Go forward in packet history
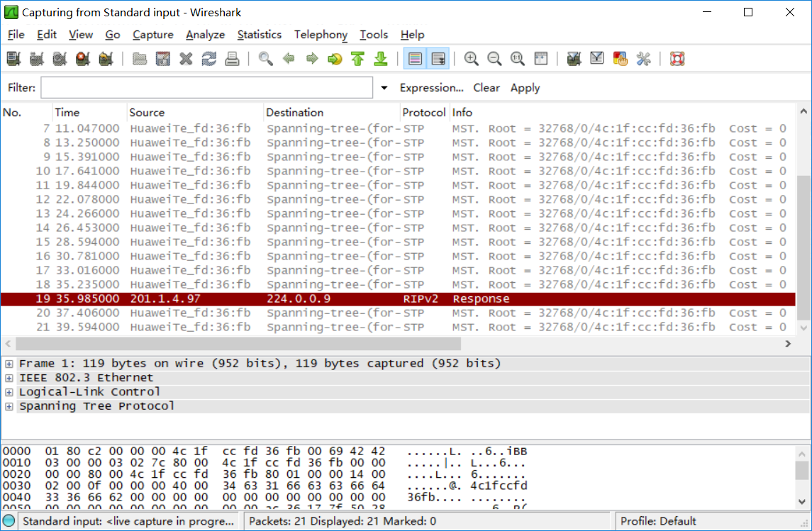812x531 pixels. click(x=312, y=58)
